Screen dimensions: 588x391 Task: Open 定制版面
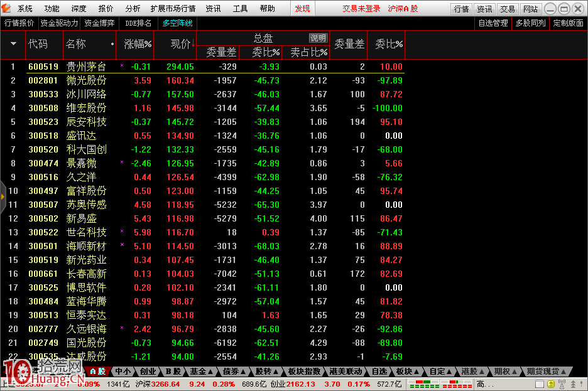tap(569, 23)
